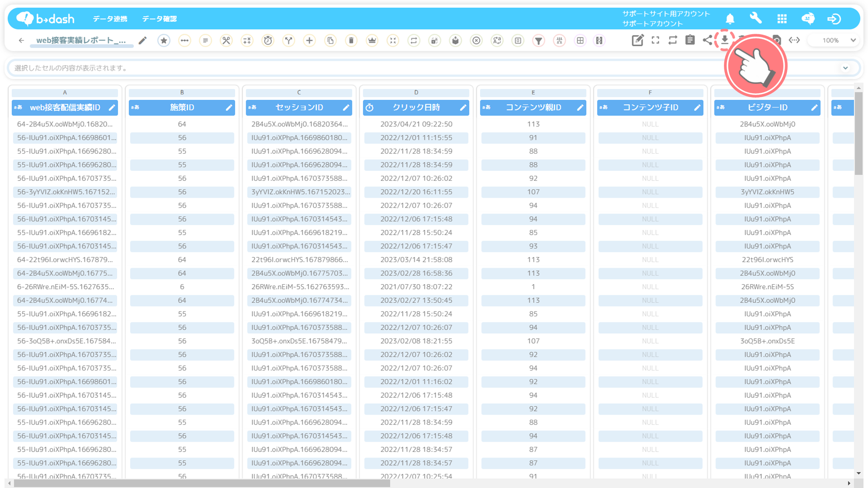Expand the cell content bar chevron
The height and width of the screenshot is (488, 868).
tap(845, 68)
